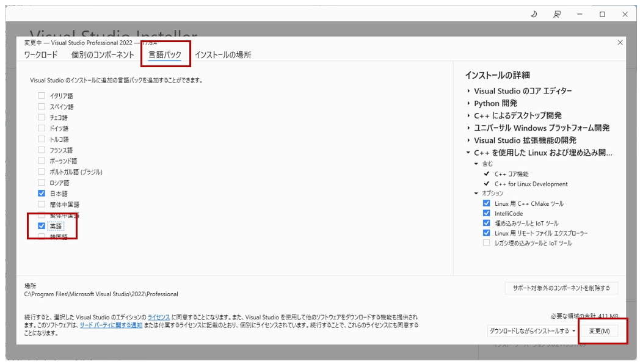
Task: Expand the Python 開発 section
Action: click(470, 103)
